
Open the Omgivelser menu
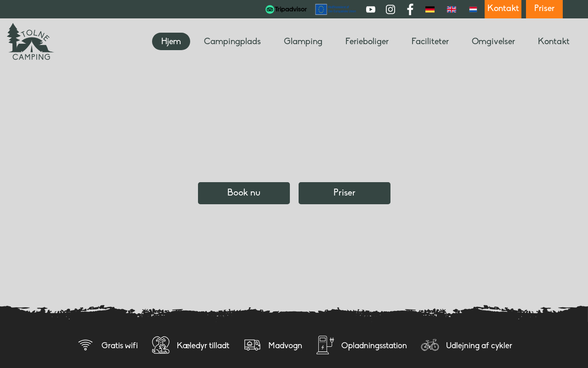[x=493, y=41]
